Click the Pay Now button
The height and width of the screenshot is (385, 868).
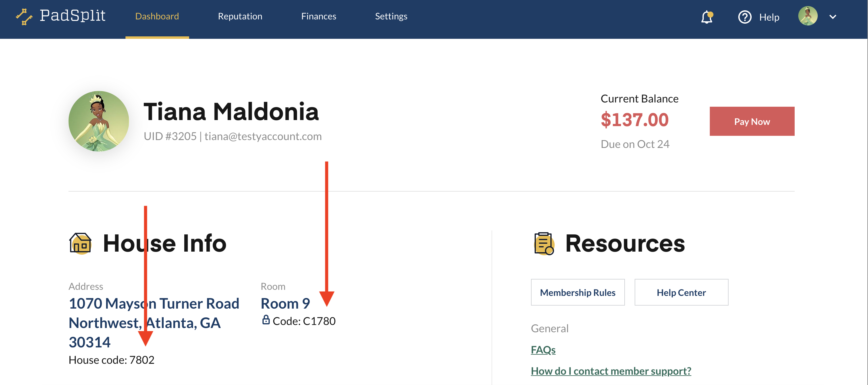coord(752,121)
